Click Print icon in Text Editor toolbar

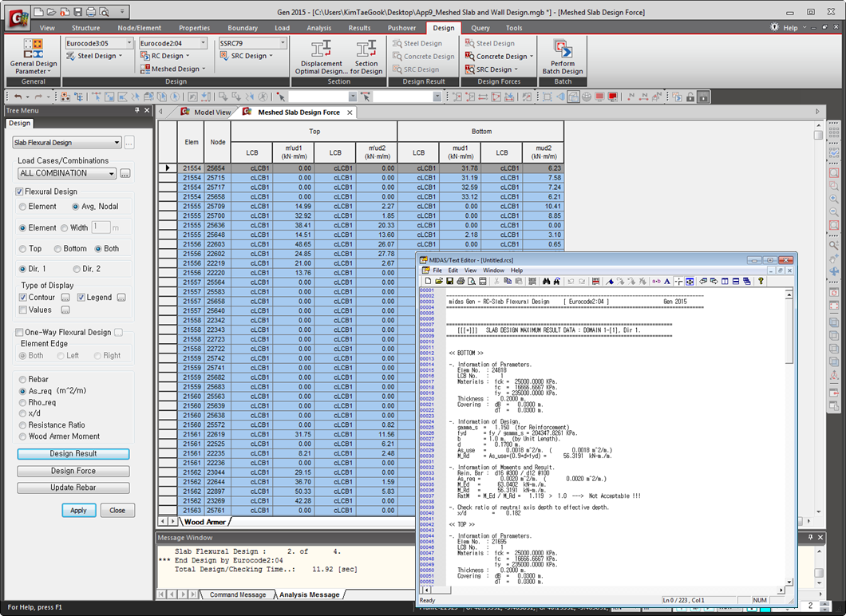pyautogui.click(x=461, y=281)
